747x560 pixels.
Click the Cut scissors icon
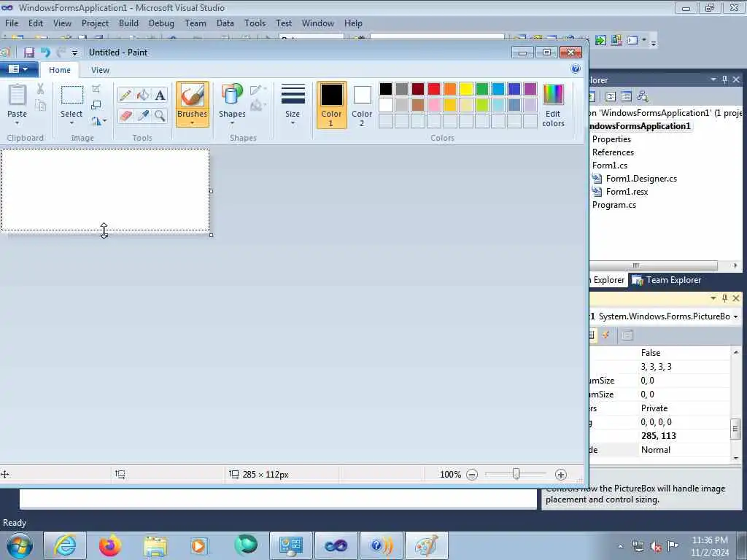[x=41, y=88]
